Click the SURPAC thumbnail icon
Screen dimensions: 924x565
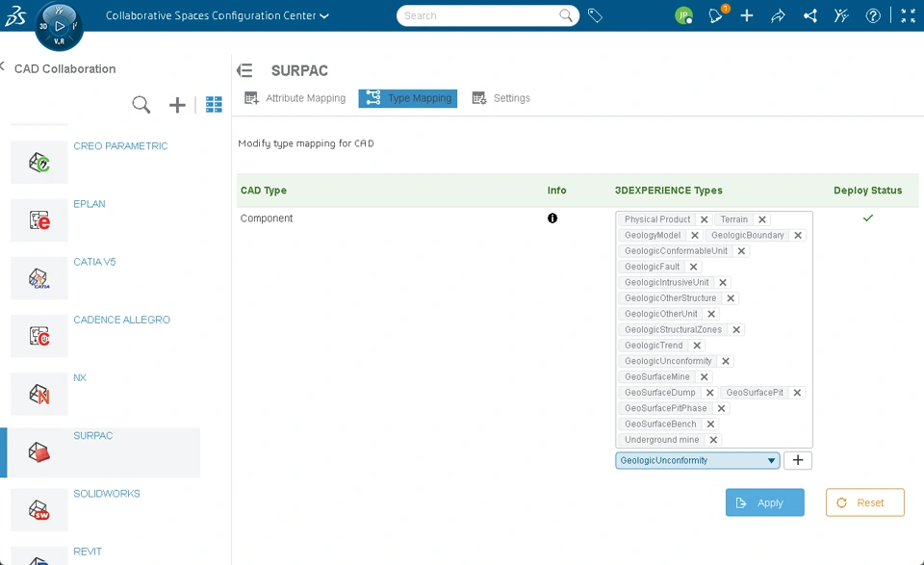coord(38,451)
